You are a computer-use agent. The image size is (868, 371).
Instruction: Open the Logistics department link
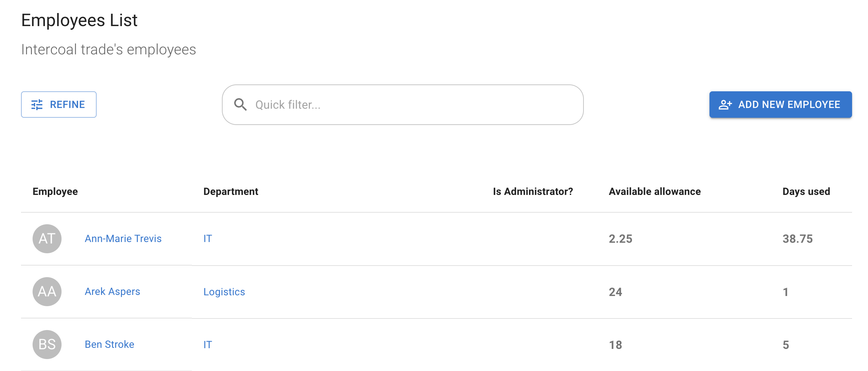pos(224,292)
